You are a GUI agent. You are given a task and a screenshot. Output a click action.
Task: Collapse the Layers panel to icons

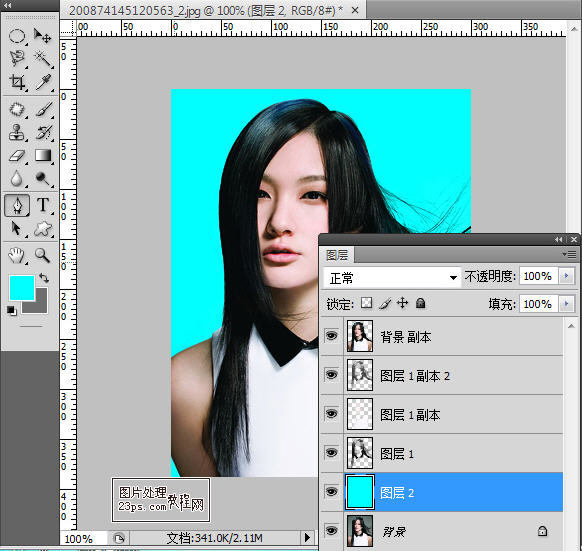(559, 239)
